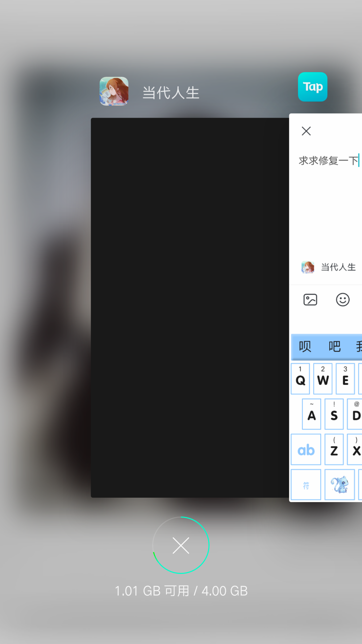Open the TapTap app icon

click(313, 87)
